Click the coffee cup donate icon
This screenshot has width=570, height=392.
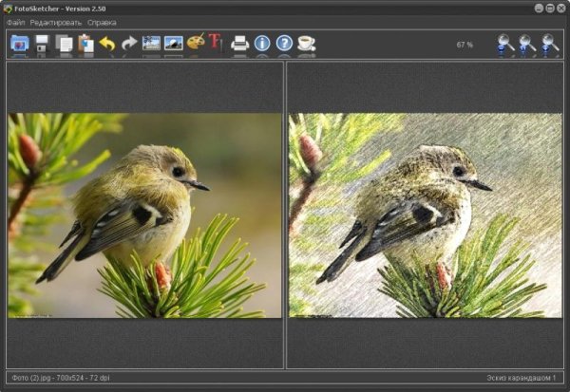(307, 44)
